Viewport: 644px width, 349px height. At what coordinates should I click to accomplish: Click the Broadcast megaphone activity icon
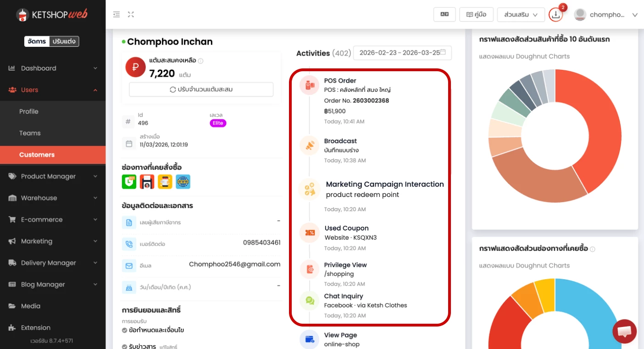click(310, 146)
